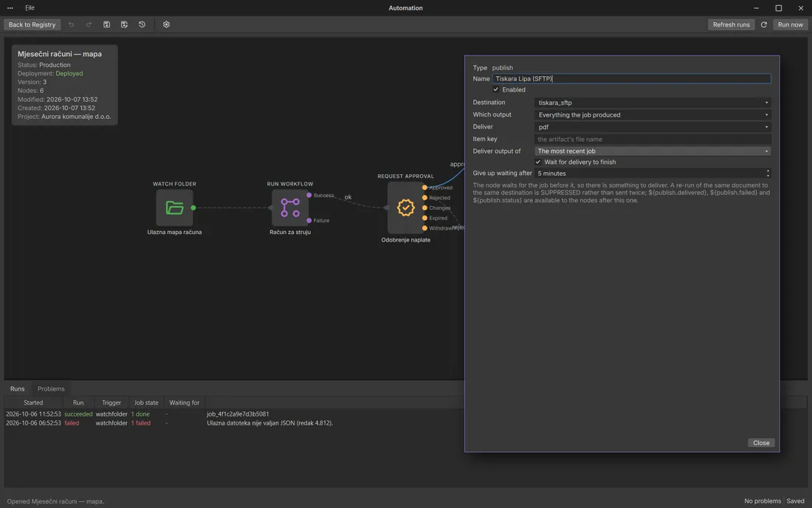Click the Item key input field
The height and width of the screenshot is (508, 812).
tap(653, 140)
